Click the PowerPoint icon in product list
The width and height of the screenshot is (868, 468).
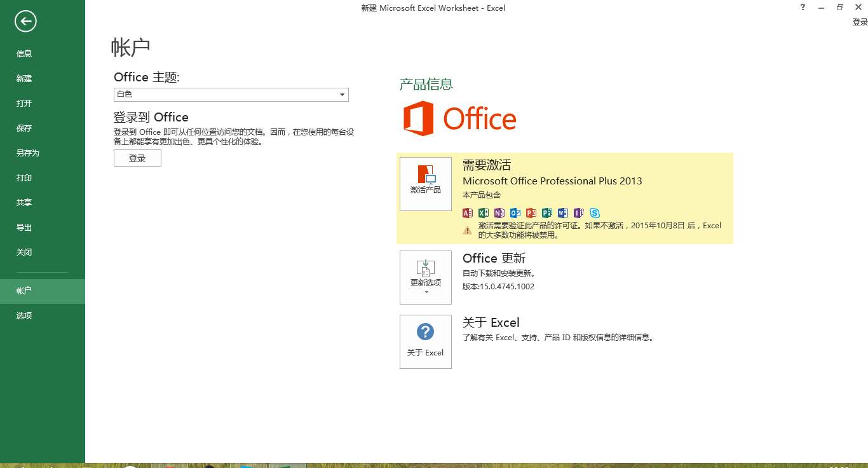pyautogui.click(x=531, y=213)
